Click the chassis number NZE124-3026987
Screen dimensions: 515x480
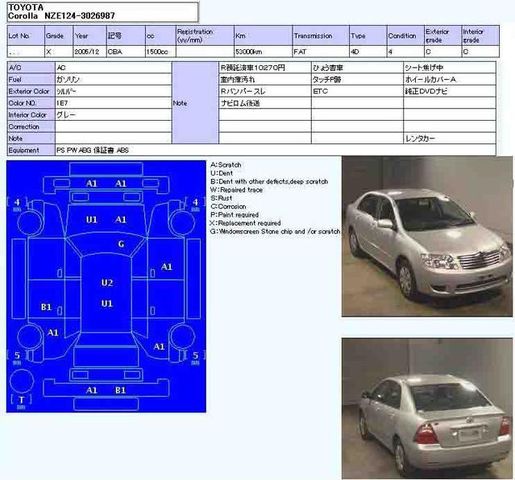coord(80,16)
